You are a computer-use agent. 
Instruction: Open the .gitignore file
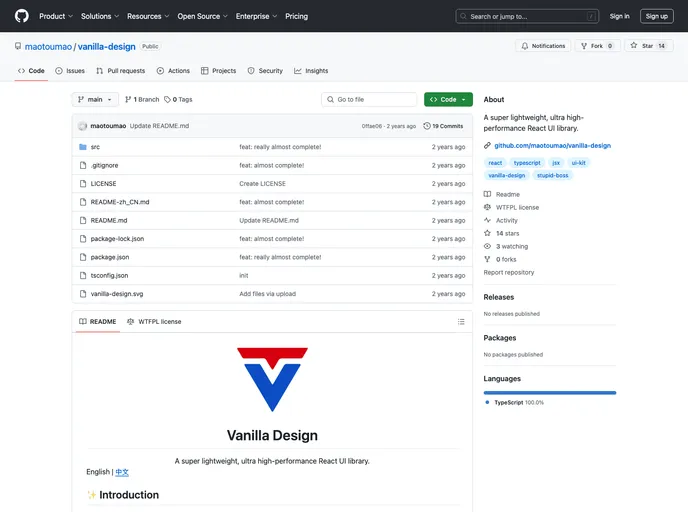click(x=104, y=165)
